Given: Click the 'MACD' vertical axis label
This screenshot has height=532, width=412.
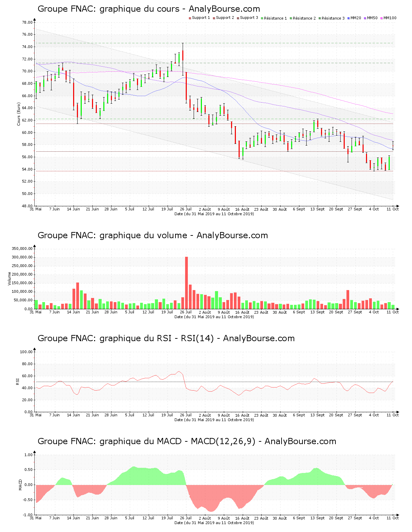Looking at the screenshot, I should pos(20,485).
